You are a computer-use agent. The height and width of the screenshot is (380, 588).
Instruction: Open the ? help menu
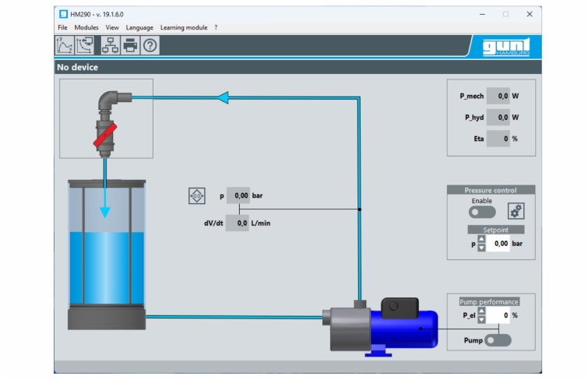(216, 27)
